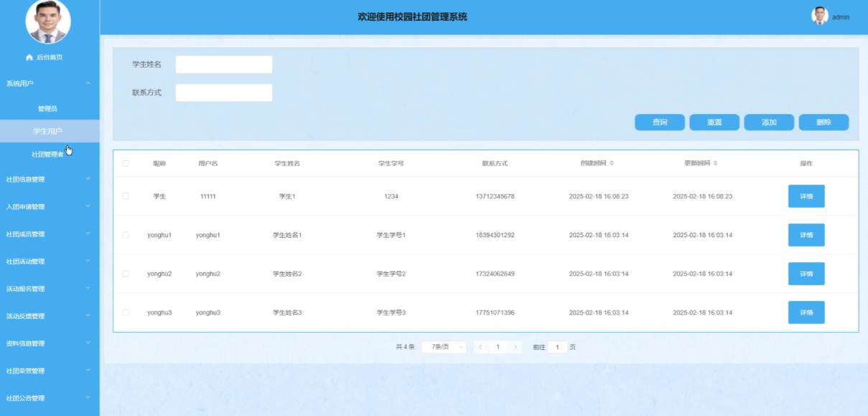
Task: Focus the 学生姓名 search input
Action: tap(224, 65)
